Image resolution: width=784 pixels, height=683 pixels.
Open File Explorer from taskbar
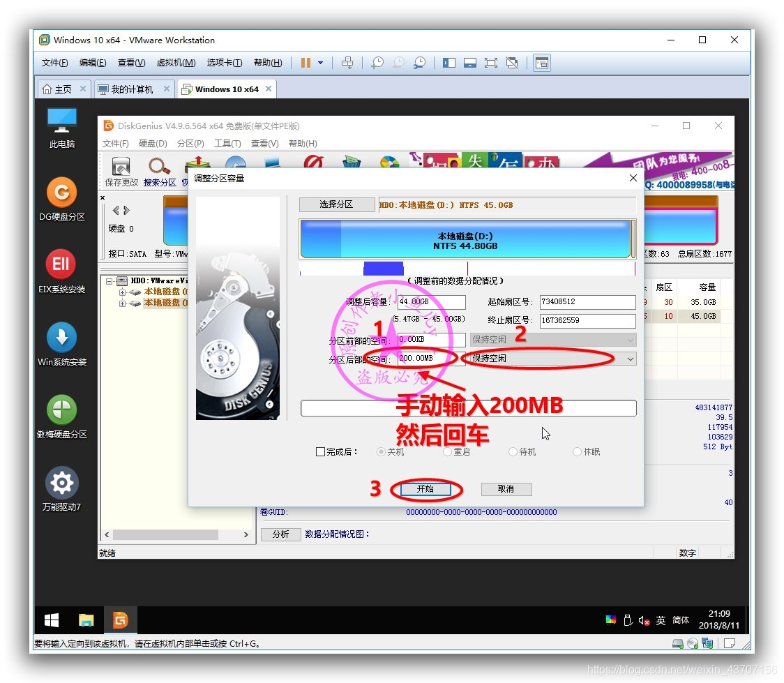[x=86, y=620]
